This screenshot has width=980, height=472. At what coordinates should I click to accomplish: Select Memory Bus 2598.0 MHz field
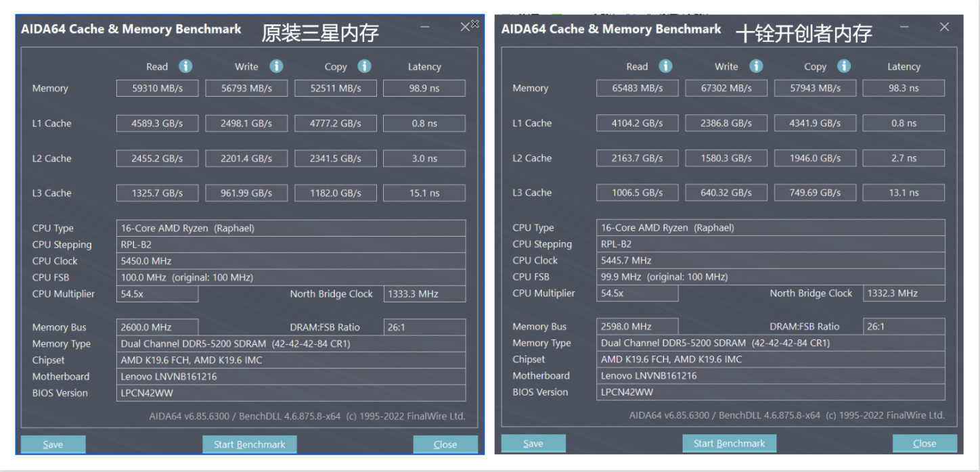click(637, 326)
